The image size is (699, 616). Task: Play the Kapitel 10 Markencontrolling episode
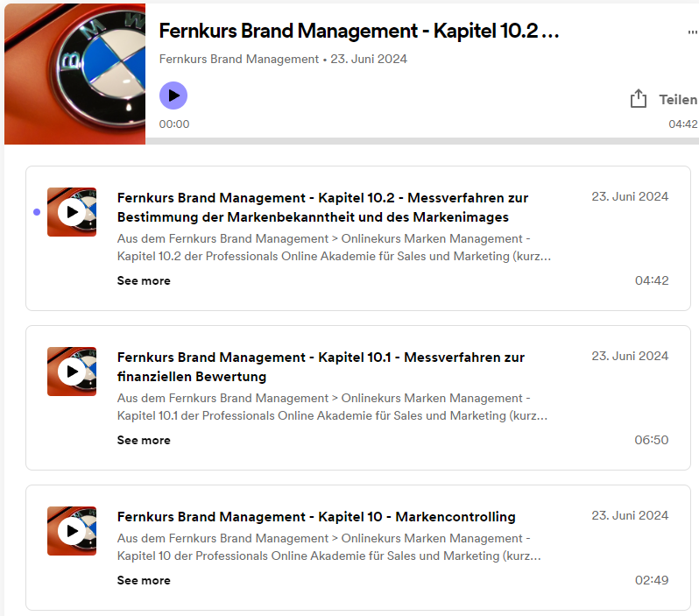pyautogui.click(x=72, y=531)
